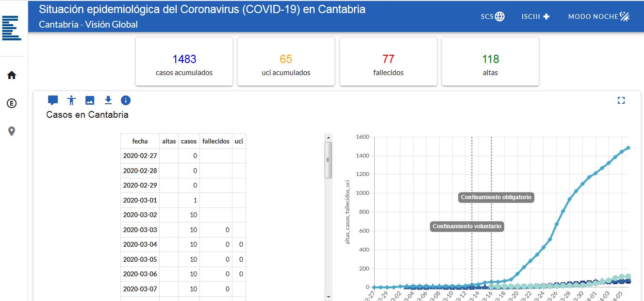Click the accessibility person icon
The image size is (644, 301).
tap(71, 100)
